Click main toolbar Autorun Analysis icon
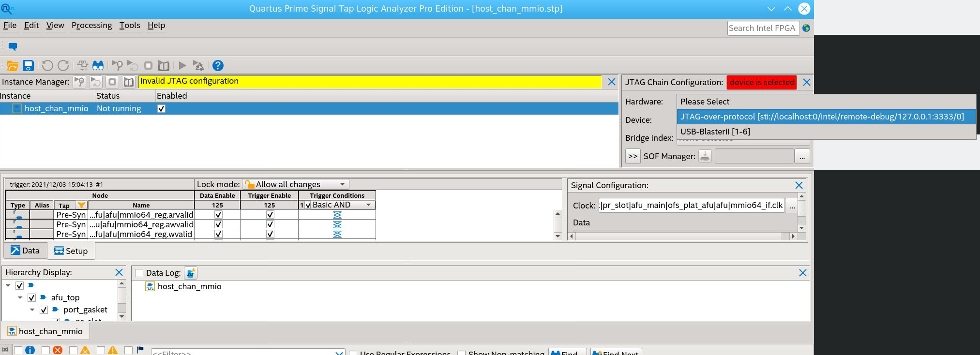 [133, 66]
